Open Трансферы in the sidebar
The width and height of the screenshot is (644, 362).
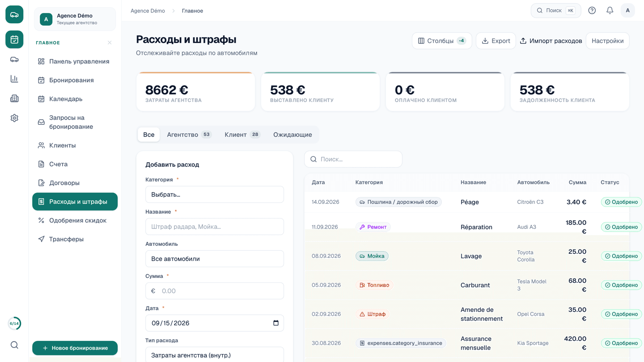click(75, 240)
